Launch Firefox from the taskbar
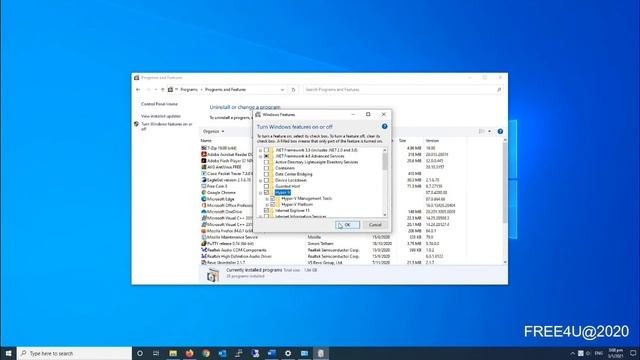 189,353
